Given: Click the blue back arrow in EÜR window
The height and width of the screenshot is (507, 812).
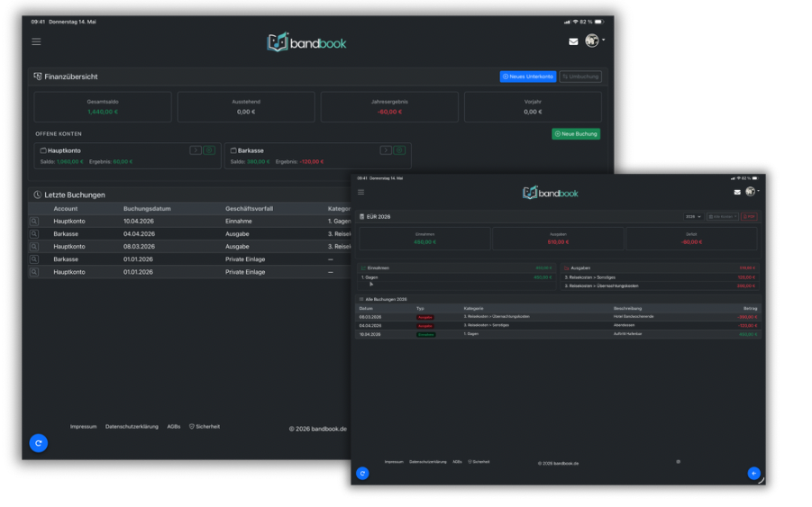Looking at the screenshot, I should coord(754,474).
